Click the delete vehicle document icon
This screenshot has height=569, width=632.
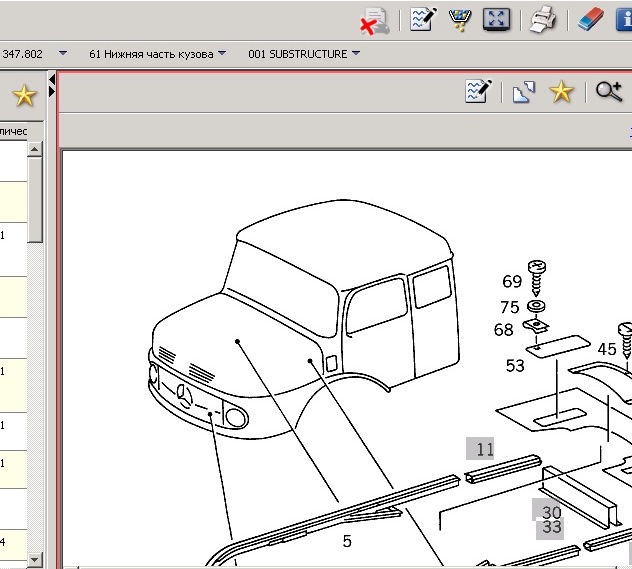(x=375, y=20)
